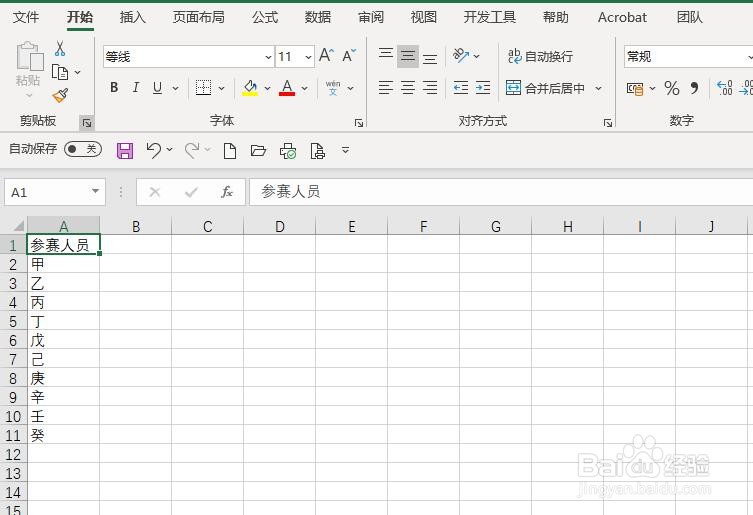This screenshot has width=753, height=515.
Task: Switch to the Acrobat tab
Action: coord(622,17)
